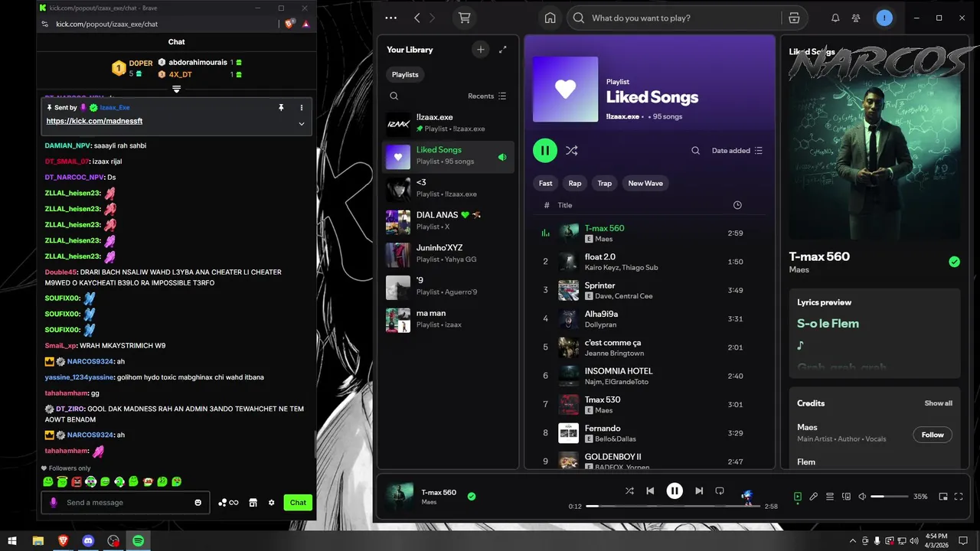Click the Brave Shields lion icon
The width and height of the screenshot is (980, 551).
click(x=289, y=24)
